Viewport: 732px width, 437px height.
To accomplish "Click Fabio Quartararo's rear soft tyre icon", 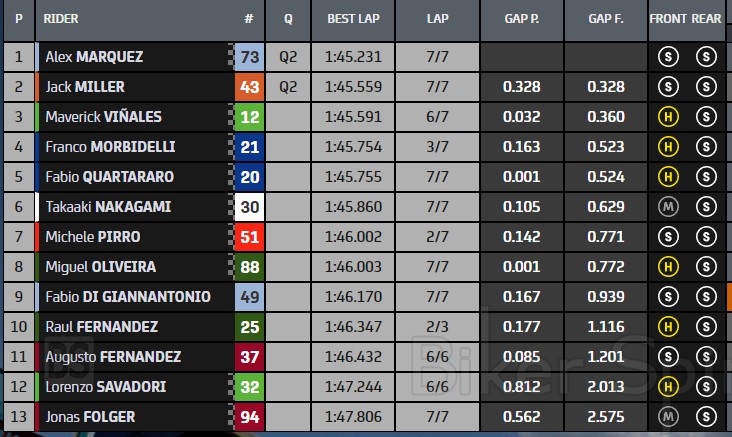I will (x=706, y=177).
